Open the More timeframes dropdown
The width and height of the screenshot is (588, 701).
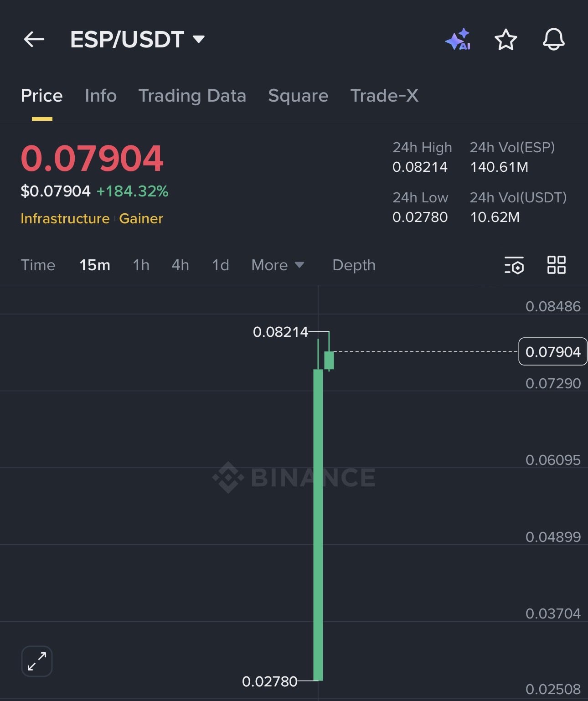[278, 265]
